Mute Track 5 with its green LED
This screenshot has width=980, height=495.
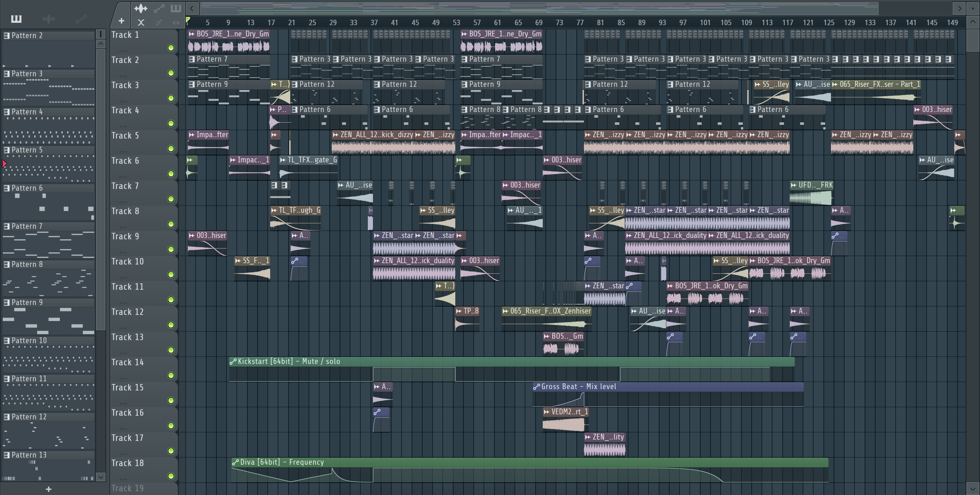click(171, 149)
